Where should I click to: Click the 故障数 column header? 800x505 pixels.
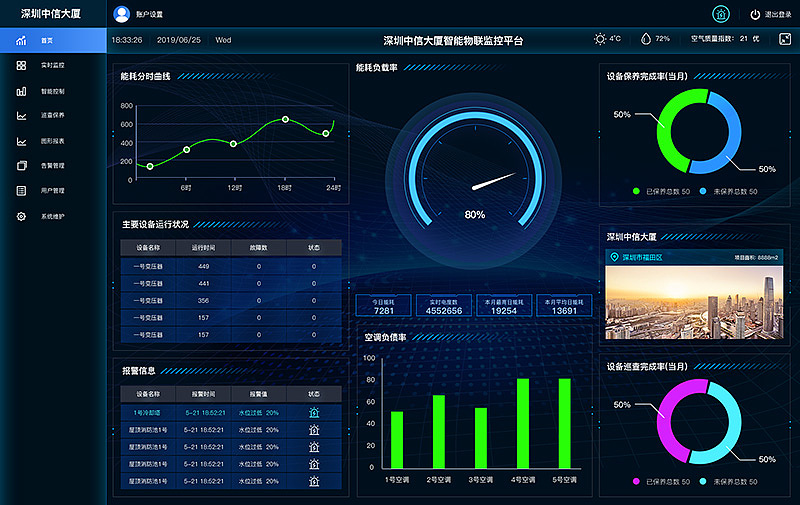[x=259, y=247]
